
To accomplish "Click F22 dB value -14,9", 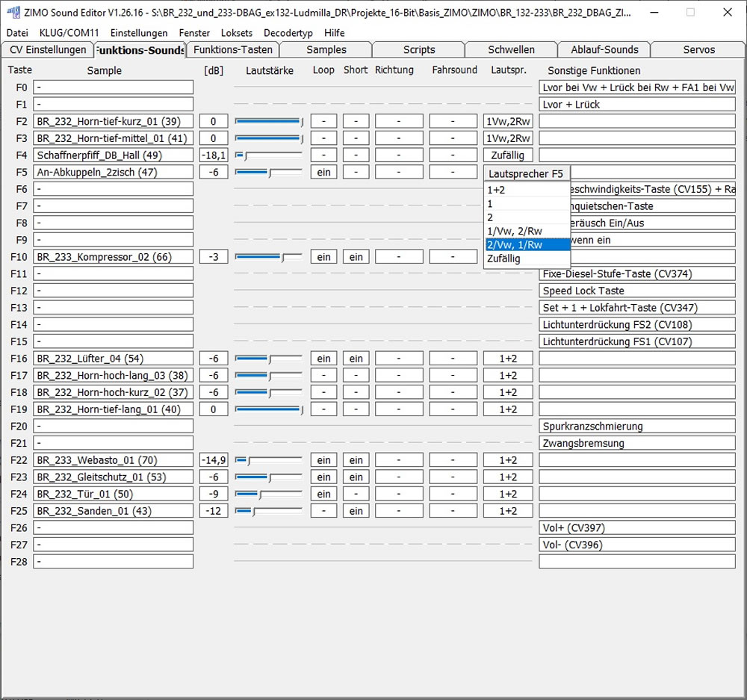I will (x=214, y=460).
